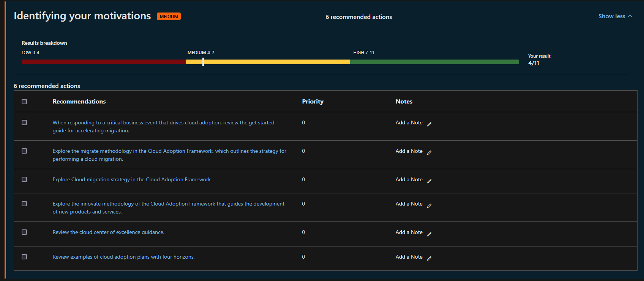Collapse section with Show less
Screen dimensions: 644x281
[615, 16]
